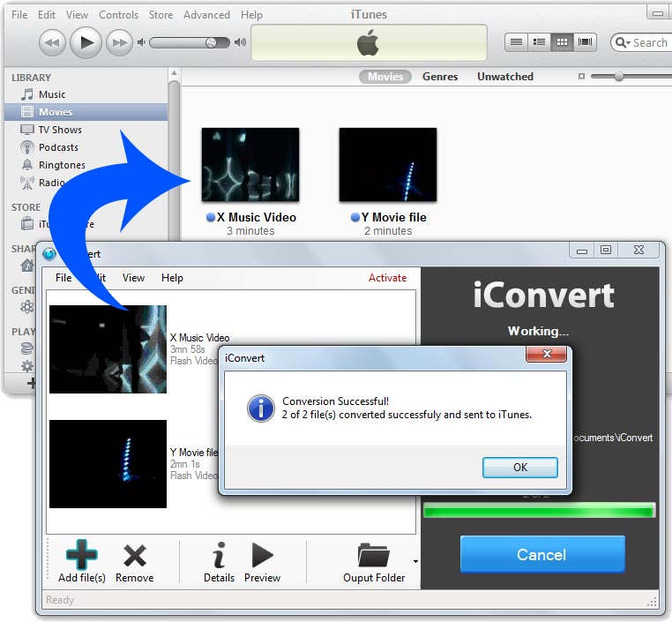Click the Genius atom icon in iTunes sidebar
Viewport: 672px width, 622px height.
pyautogui.click(x=27, y=306)
